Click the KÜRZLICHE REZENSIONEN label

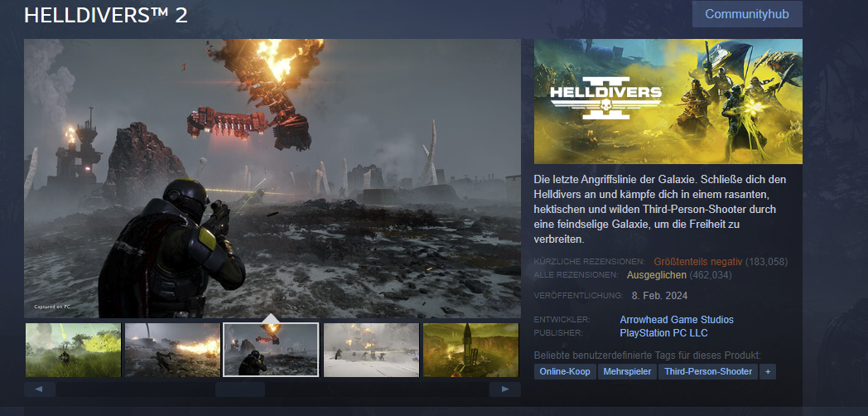(590, 262)
